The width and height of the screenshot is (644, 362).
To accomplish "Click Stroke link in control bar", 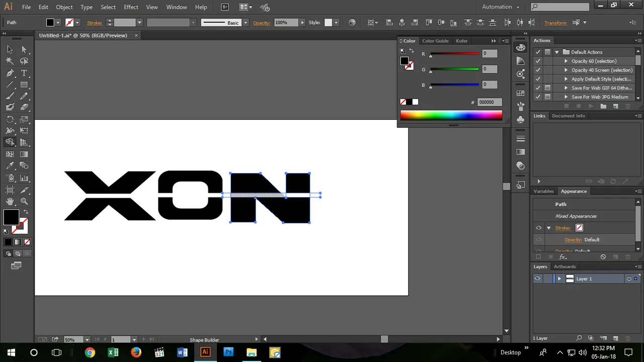I will (x=95, y=23).
